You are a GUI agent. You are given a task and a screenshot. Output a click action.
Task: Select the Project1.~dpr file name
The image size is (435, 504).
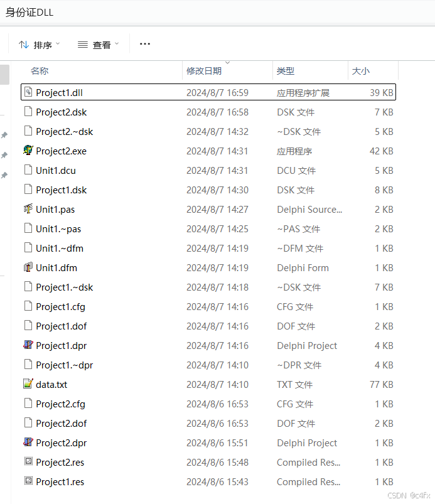click(x=64, y=365)
